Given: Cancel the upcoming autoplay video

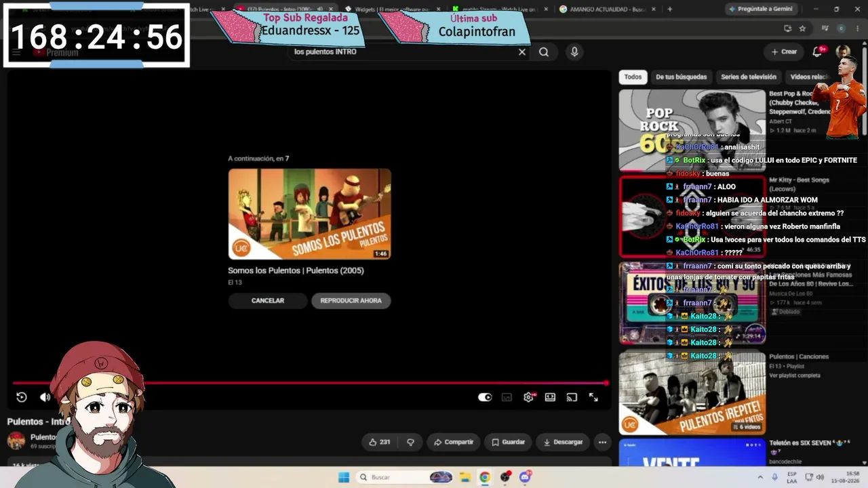Looking at the screenshot, I should tap(268, 300).
